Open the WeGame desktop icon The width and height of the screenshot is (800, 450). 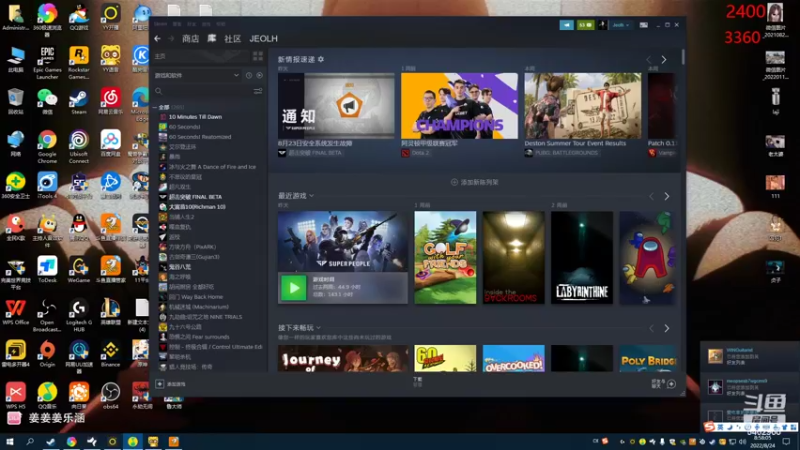[x=79, y=270]
